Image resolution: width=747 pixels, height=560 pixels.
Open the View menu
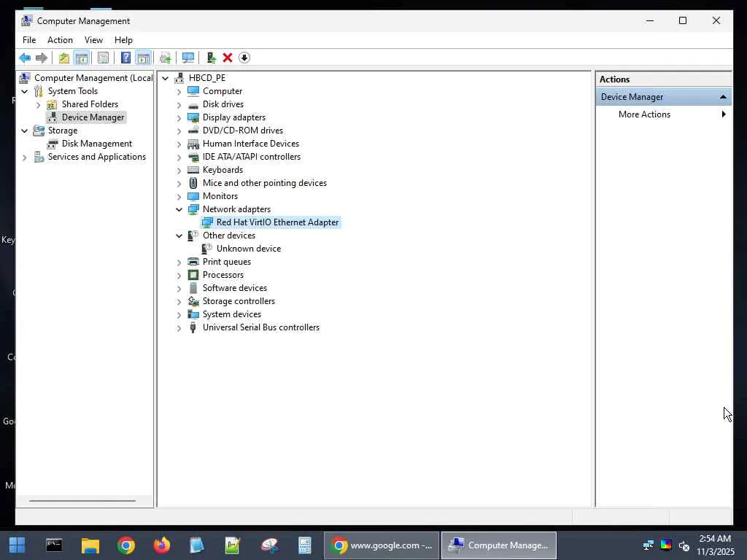93,40
